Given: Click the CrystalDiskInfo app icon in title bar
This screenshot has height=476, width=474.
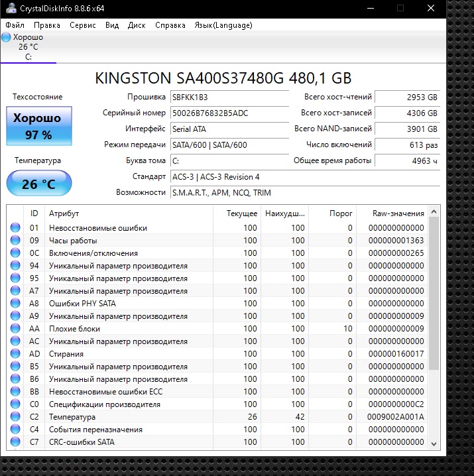Looking at the screenshot, I should pos(11,8).
